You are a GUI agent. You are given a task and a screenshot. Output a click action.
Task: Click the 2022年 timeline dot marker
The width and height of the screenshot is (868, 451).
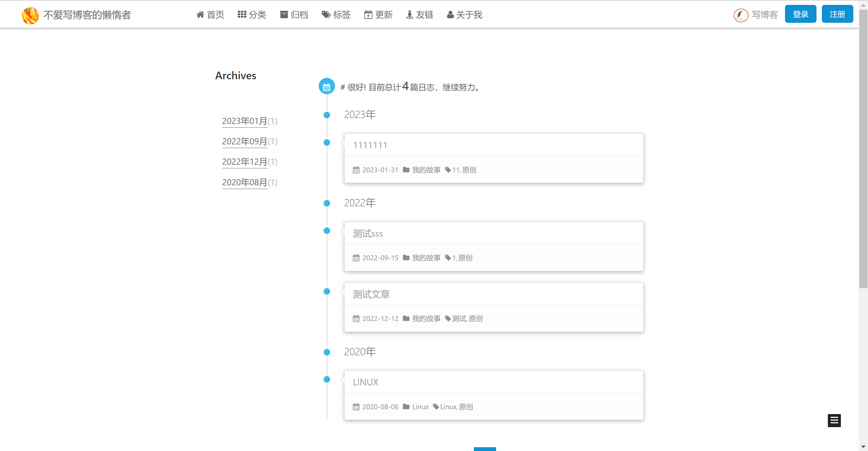pyautogui.click(x=327, y=203)
